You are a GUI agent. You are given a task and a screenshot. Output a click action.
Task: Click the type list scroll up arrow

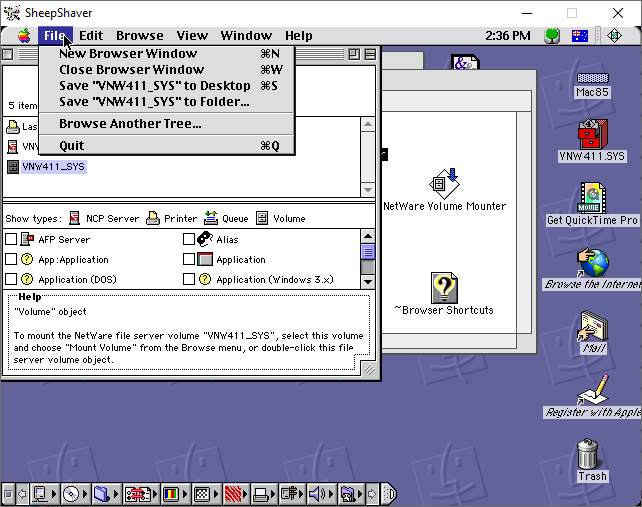coord(368,236)
